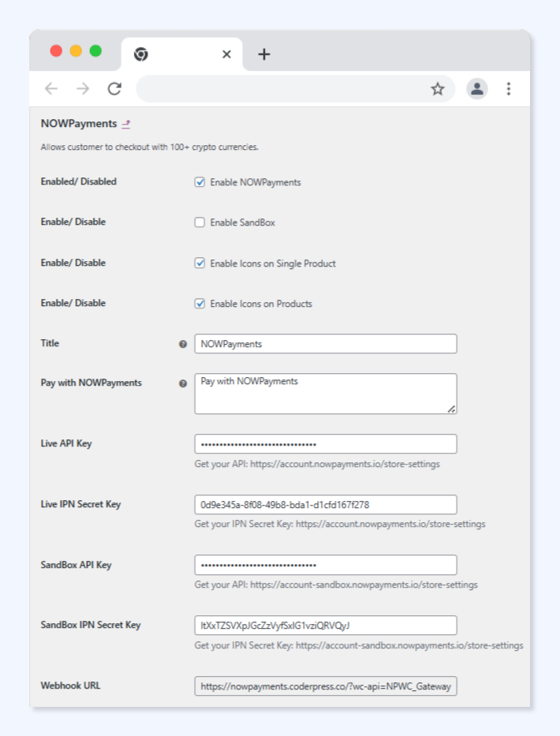Click the browser address bar
Screen dimensions: 560x736
(284, 89)
